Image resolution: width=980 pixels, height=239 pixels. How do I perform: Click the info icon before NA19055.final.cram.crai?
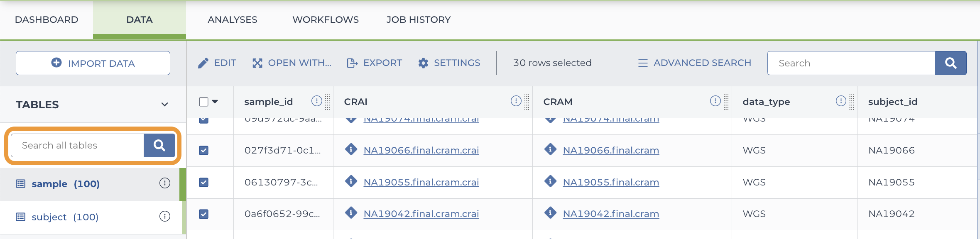point(351,181)
